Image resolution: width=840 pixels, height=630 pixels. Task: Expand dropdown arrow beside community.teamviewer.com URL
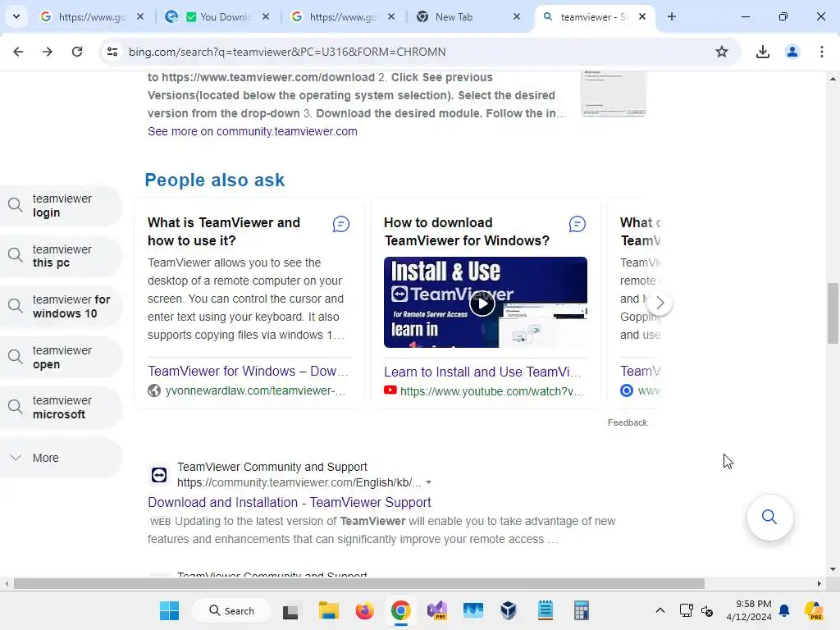pyautogui.click(x=428, y=482)
